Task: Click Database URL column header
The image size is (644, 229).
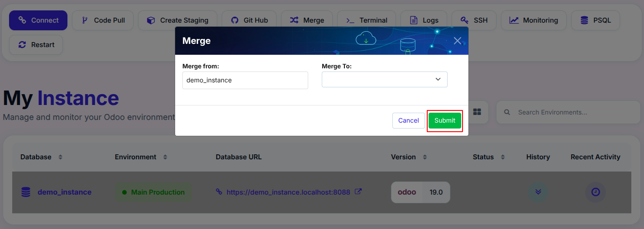Action: tap(239, 157)
